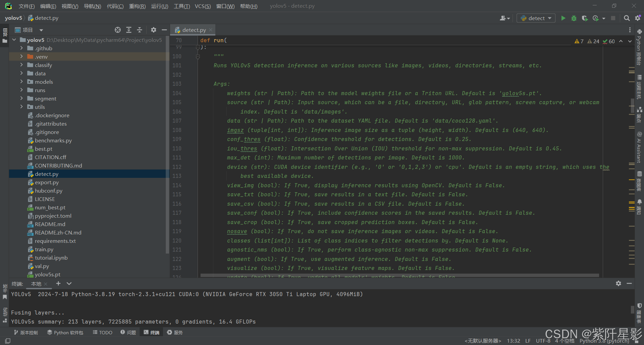Expand the runs folder
Image resolution: width=644 pixels, height=345 pixels.
(x=21, y=90)
